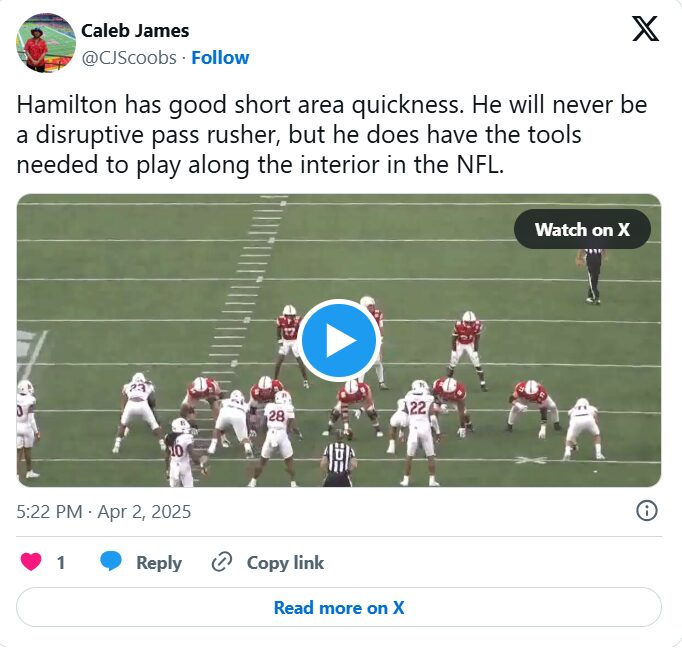
Task: Click the blue reply speech bubble icon
Action: 111,562
